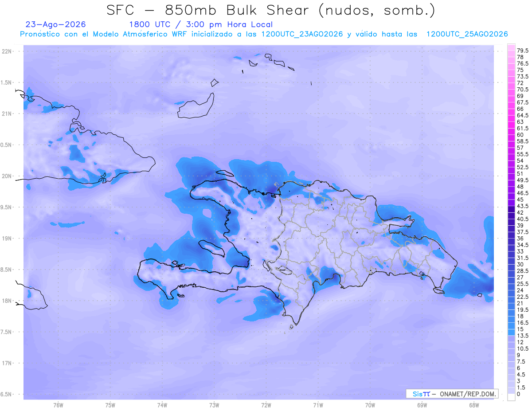Click the "69W" longitude label
This screenshot has width=532, height=411.
tap(422, 405)
